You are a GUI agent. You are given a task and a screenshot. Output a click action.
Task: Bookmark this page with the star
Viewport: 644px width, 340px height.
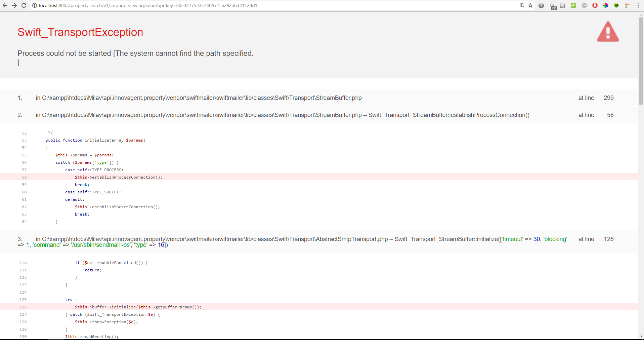(x=530, y=5)
